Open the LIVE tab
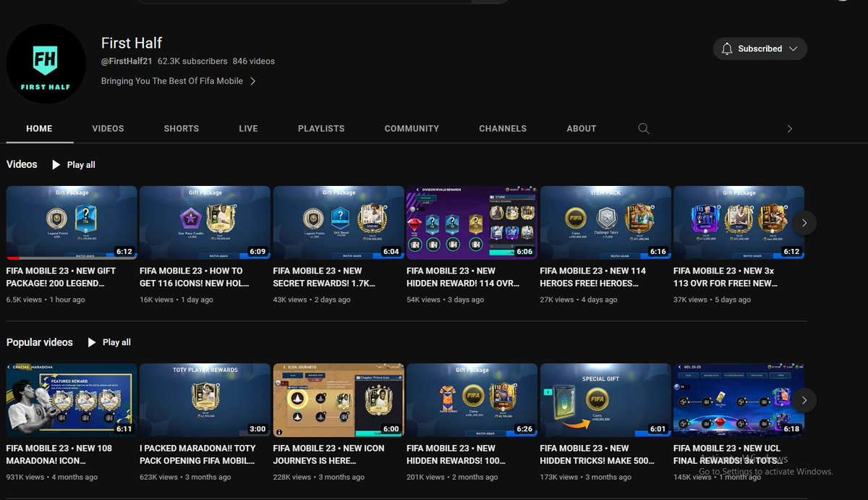 (248, 129)
